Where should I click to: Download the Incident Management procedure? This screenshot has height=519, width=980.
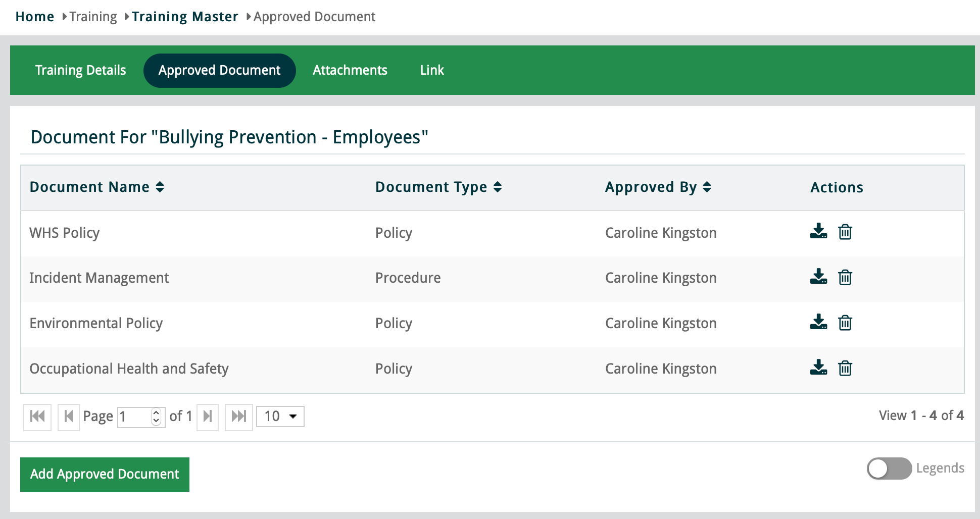818,277
